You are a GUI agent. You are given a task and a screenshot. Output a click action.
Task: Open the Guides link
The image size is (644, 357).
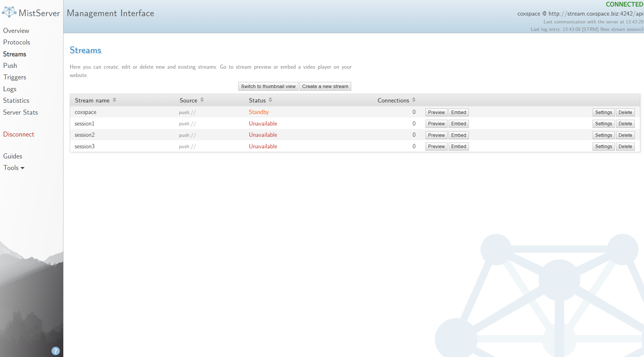(x=13, y=156)
